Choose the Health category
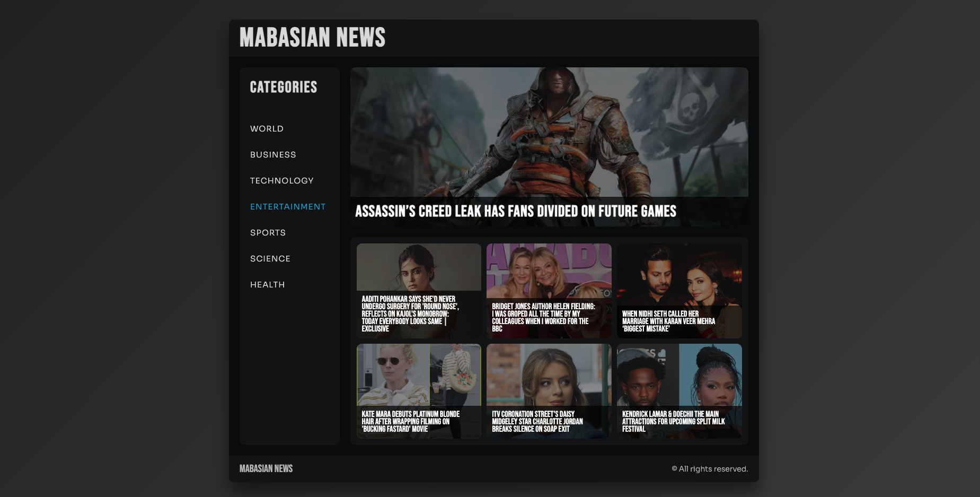Image resolution: width=980 pixels, height=497 pixels. coord(268,285)
